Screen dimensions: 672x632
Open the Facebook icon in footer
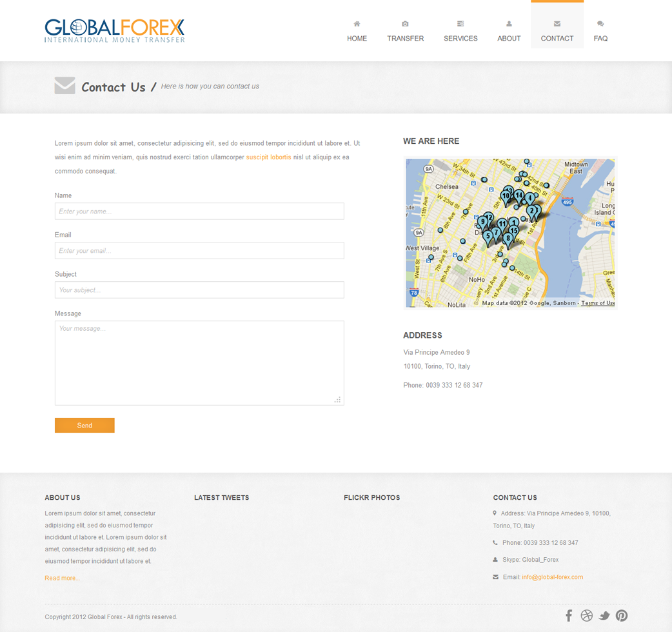click(x=568, y=616)
